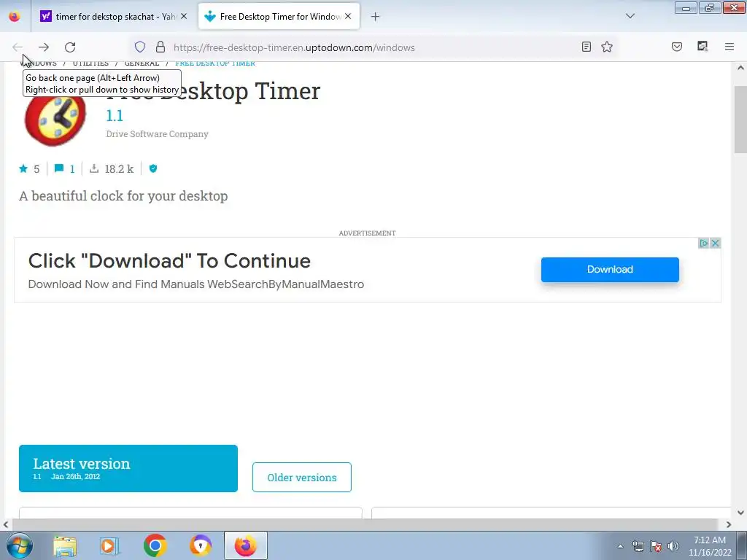The image size is (747, 560).
Task: Click the star rating 5 icon
Action: pos(23,168)
